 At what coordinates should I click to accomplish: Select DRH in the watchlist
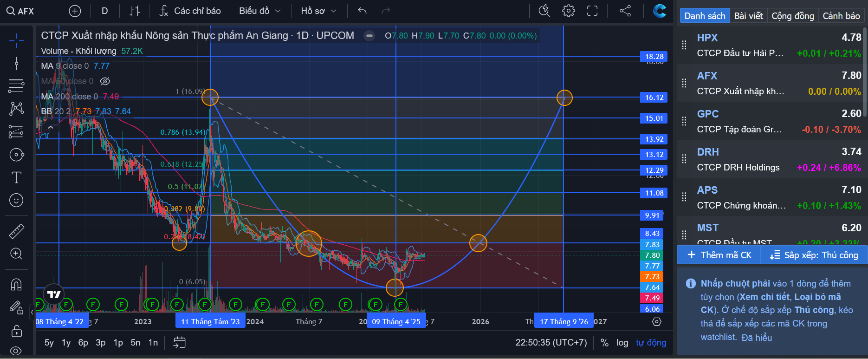coord(770,159)
